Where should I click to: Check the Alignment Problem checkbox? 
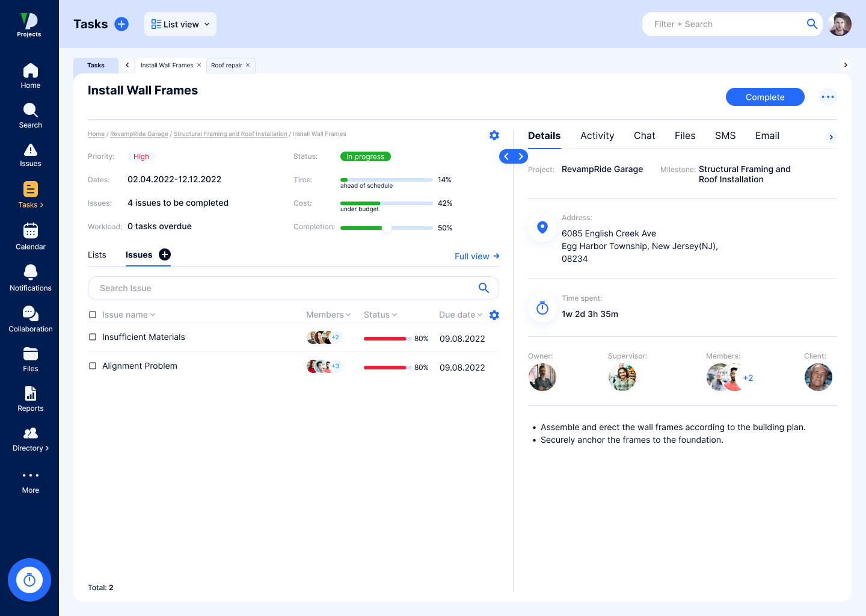93,366
